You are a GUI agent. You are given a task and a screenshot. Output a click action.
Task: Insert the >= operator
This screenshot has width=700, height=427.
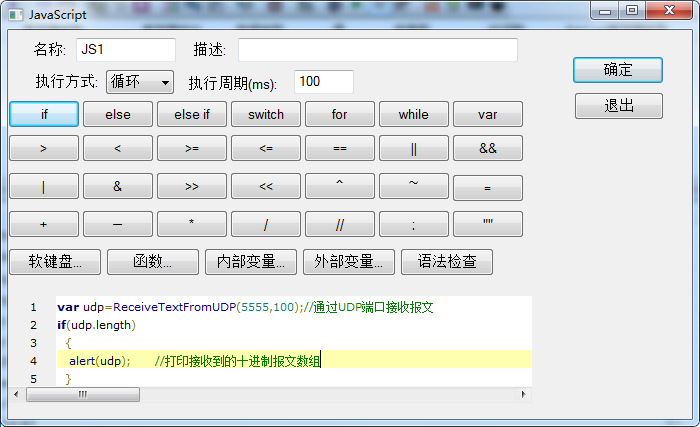point(192,148)
